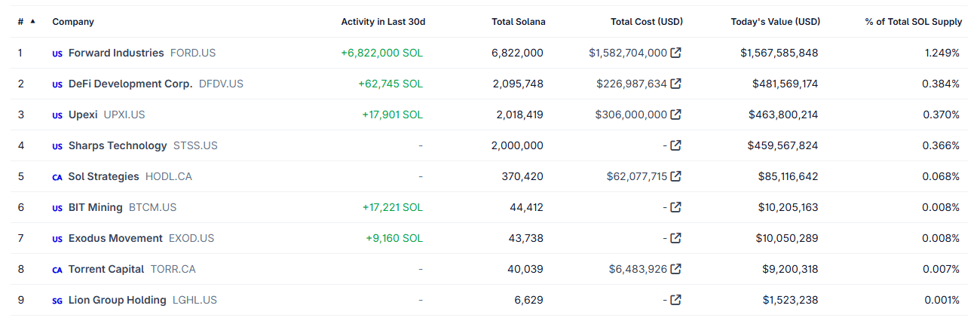Open external link icon for DeFi Development Corp.
Viewport: 980px width, 330px height.
click(676, 84)
